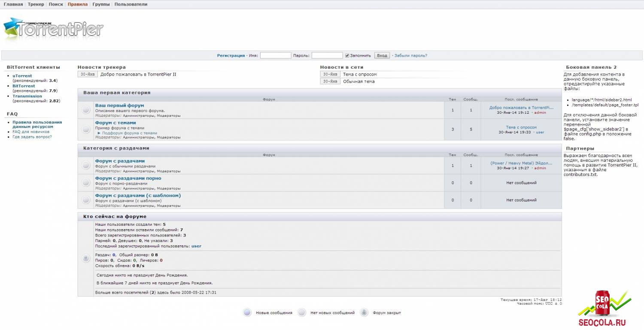Click the Новые сообщения legend icon
The image size is (644, 330).
(247, 312)
